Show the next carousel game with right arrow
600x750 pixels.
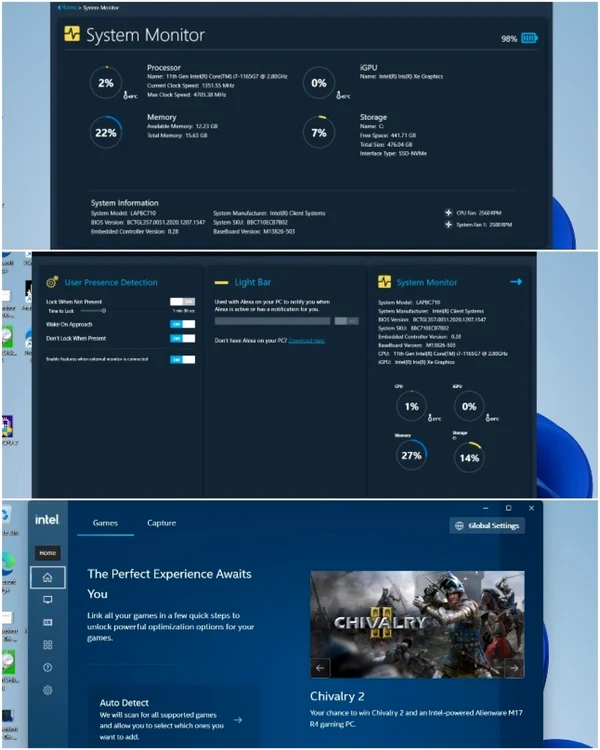[x=514, y=668]
